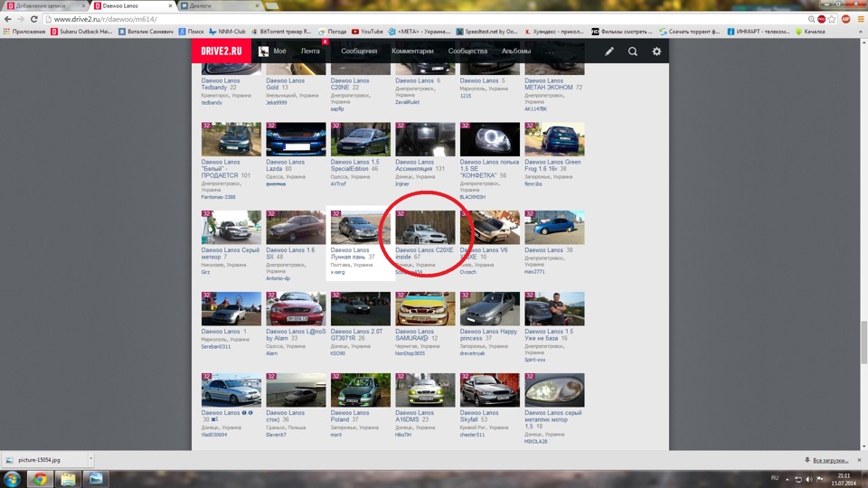Click the Серый метеор car thumbnail
The height and width of the screenshot is (488, 868).
(x=231, y=228)
